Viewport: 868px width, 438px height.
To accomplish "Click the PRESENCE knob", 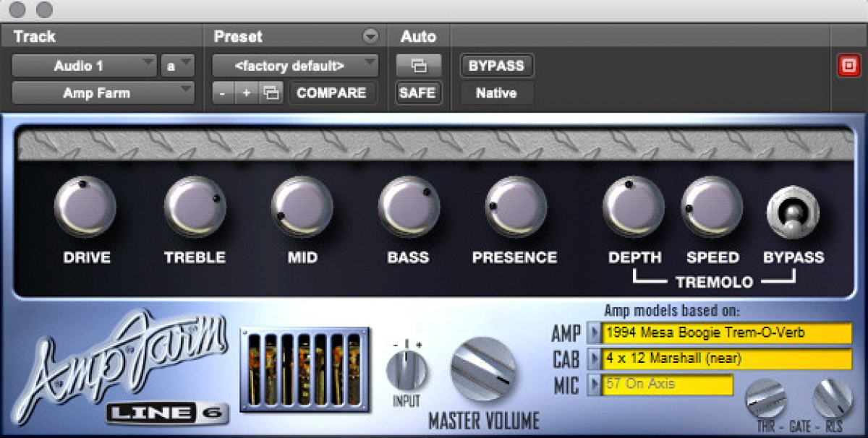I will [514, 207].
